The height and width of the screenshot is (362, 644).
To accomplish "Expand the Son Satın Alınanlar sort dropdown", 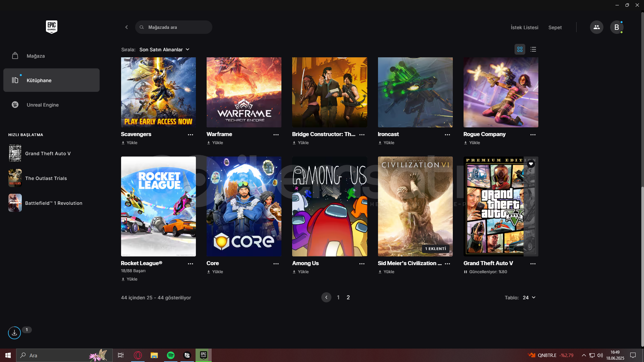I will (x=164, y=50).
